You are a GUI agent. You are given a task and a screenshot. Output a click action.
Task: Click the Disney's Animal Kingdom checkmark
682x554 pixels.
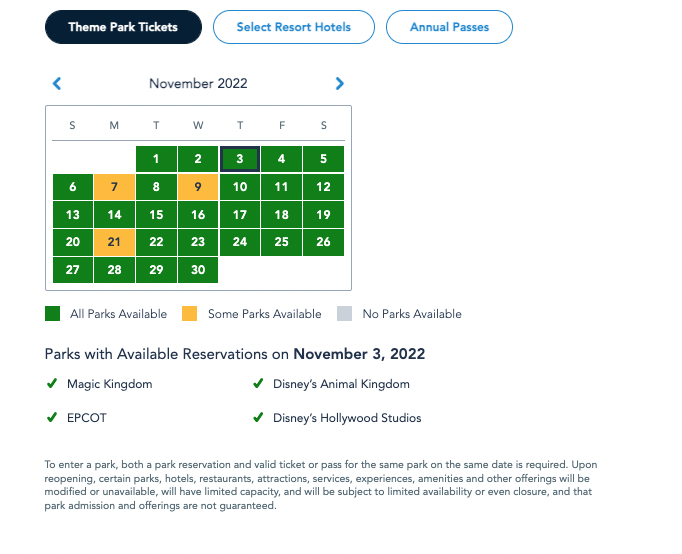(x=258, y=383)
